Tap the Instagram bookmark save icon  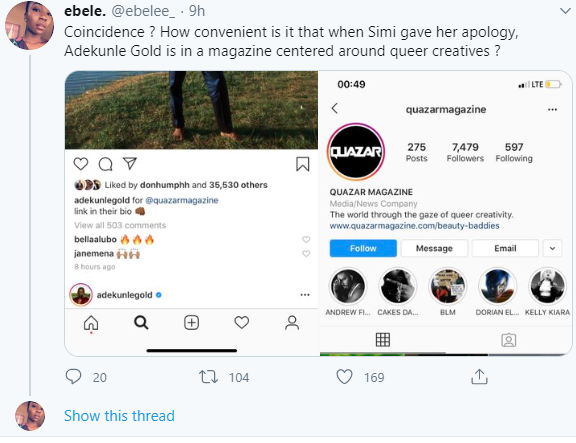coord(303,164)
